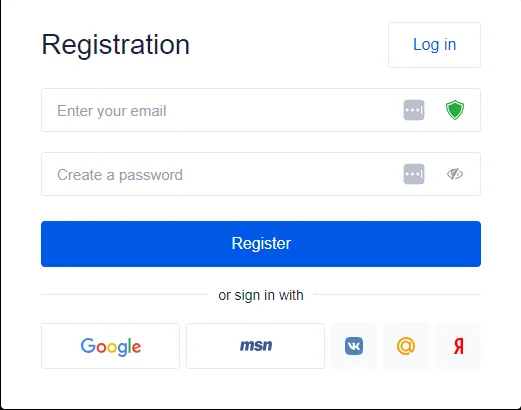
Task: Click the multicolored Google logo
Action: click(111, 347)
